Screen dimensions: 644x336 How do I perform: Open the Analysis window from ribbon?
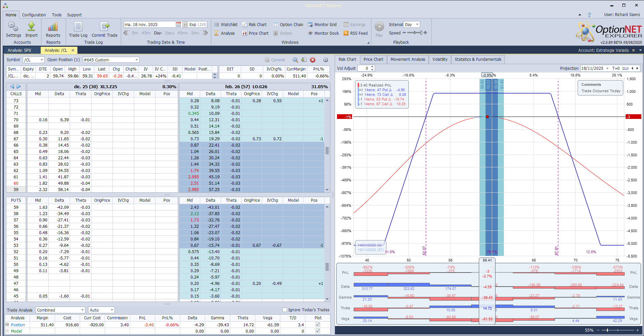tap(225, 33)
